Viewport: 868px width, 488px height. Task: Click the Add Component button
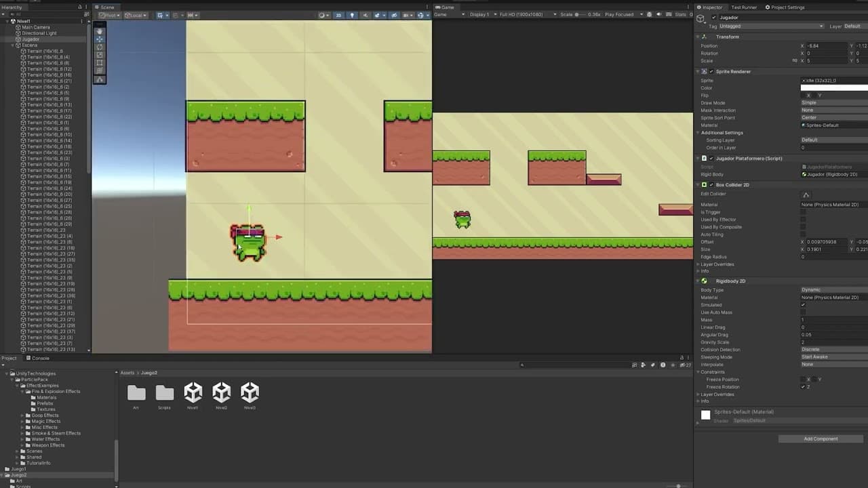821,439
